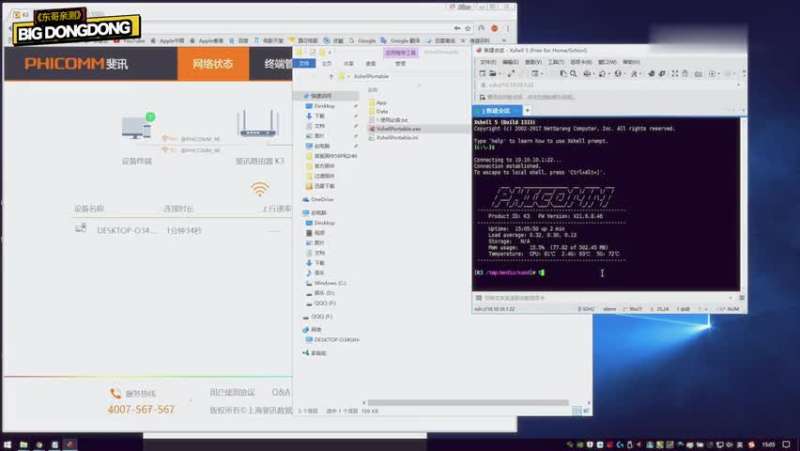Open File Explorer from the taskbar
The height and width of the screenshot is (451, 800).
23,445
